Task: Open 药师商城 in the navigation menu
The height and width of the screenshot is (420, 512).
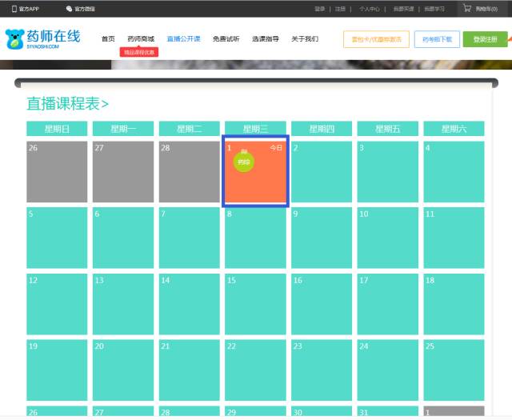Action: [141, 39]
